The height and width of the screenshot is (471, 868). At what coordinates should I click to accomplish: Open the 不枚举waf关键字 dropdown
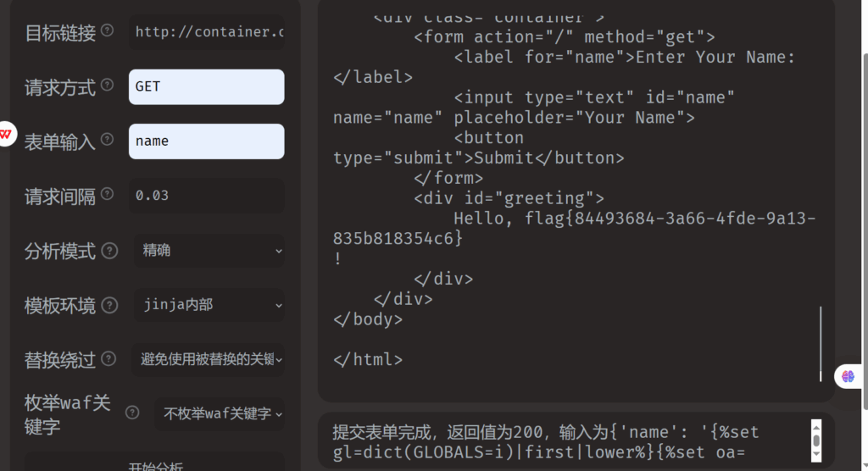tap(219, 413)
